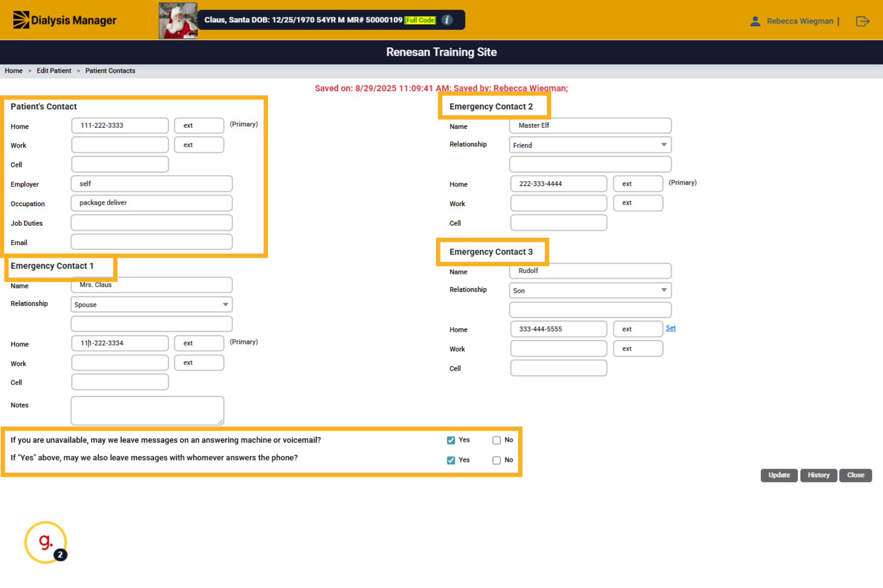The image size is (883, 588).
Task: Click the circular g. guide widget
Action: [46, 542]
